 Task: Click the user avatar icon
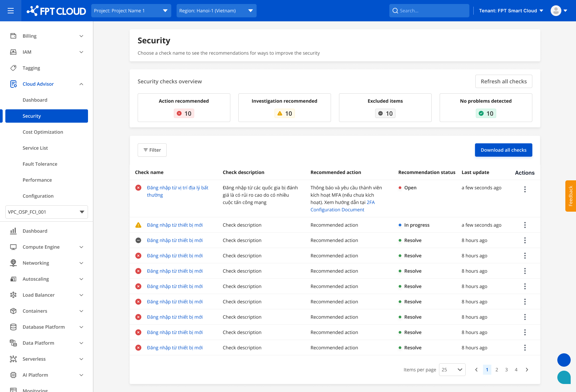click(x=556, y=11)
